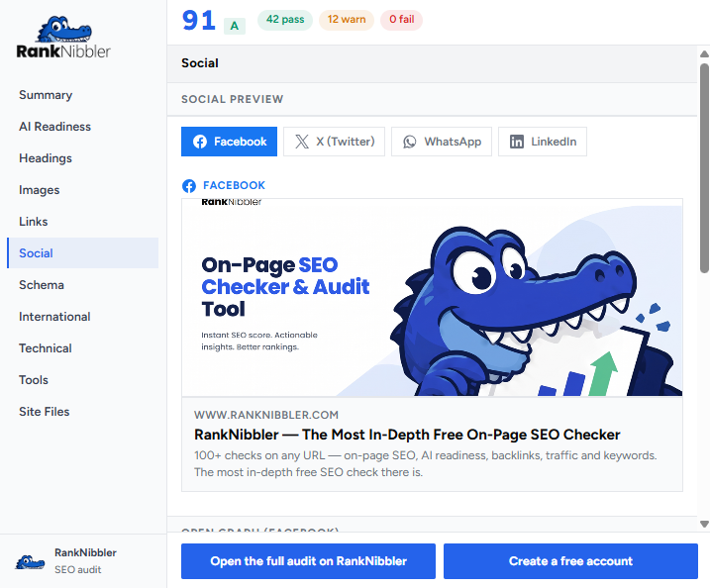
Task: Click the Facebook preview crocodile image
Action: [432, 297]
